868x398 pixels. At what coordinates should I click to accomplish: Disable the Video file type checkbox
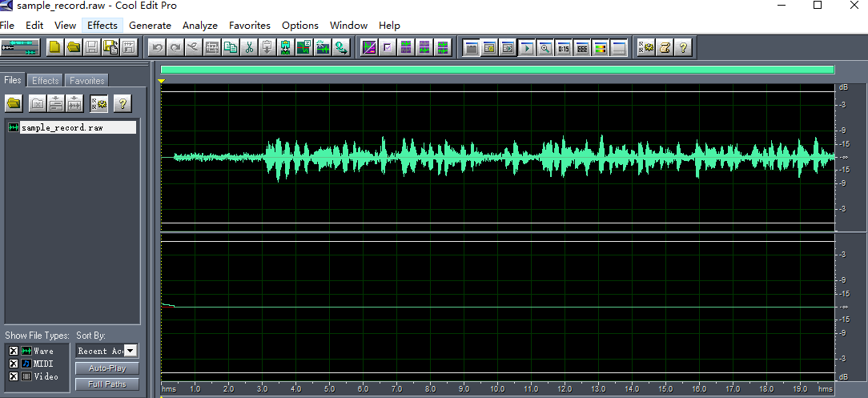click(13, 376)
